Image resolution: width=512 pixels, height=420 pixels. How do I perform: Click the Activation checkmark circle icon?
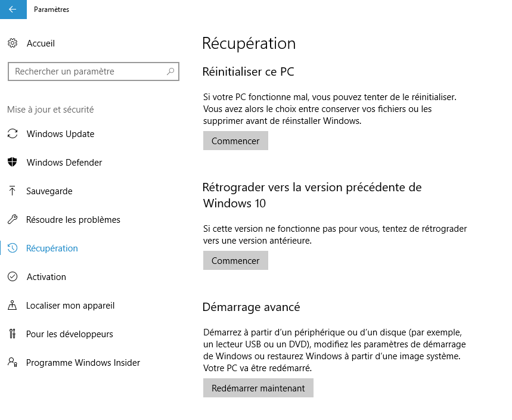[13, 277]
